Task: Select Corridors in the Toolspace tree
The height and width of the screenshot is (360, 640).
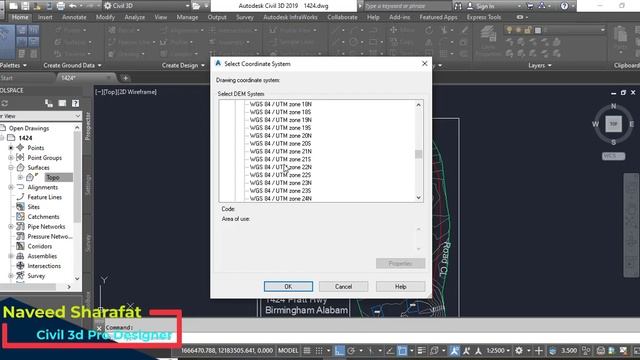Action: point(40,246)
